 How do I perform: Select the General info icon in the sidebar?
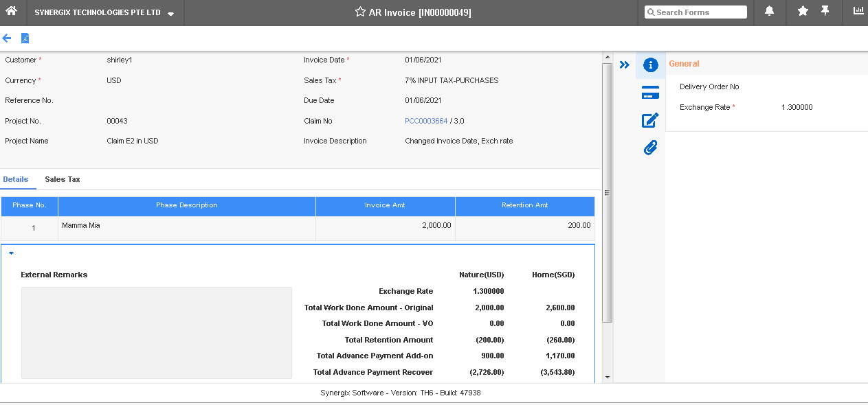(650, 65)
